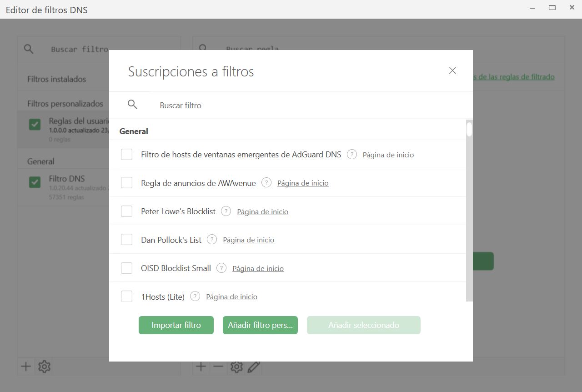Show help for Dan Pollock's List
Image resolution: width=582 pixels, height=392 pixels.
point(212,239)
